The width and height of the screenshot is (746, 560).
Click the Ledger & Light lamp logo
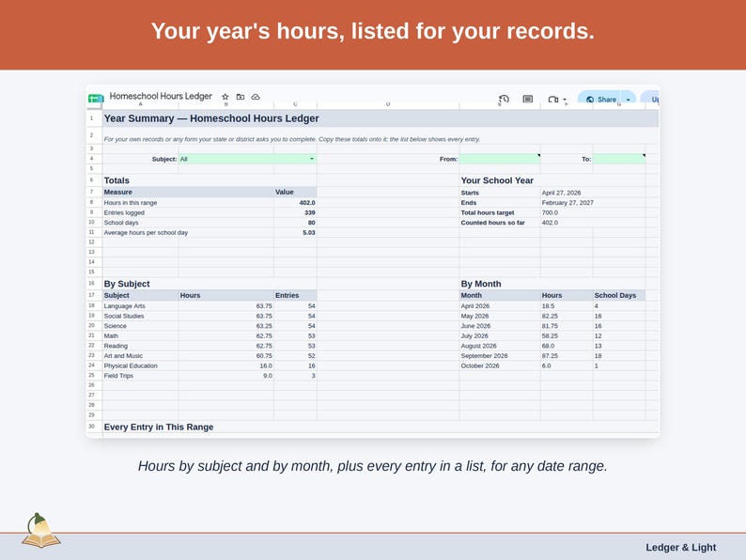[x=41, y=531]
